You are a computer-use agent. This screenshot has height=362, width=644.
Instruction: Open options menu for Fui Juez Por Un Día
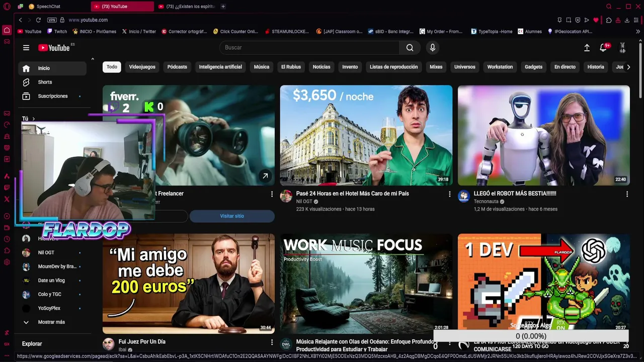[x=272, y=342]
